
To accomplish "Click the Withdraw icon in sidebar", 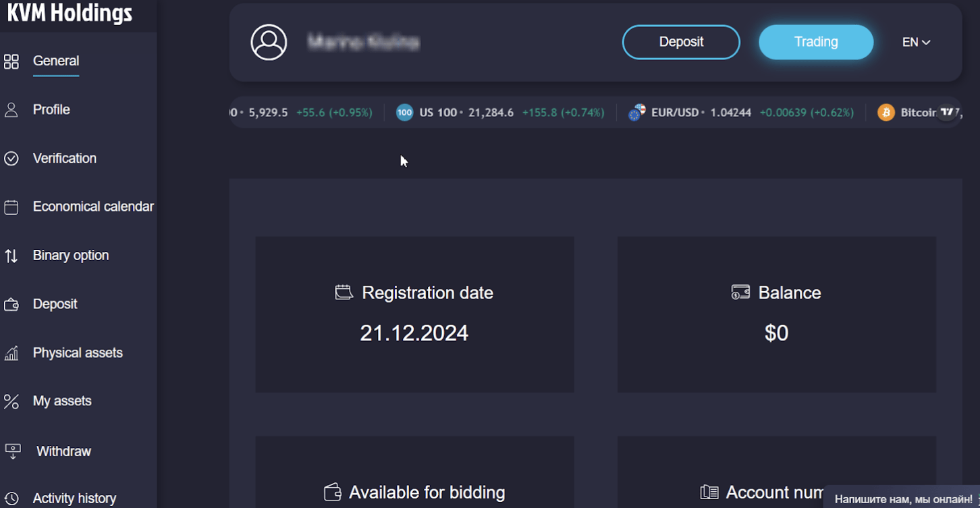I will pos(12,451).
